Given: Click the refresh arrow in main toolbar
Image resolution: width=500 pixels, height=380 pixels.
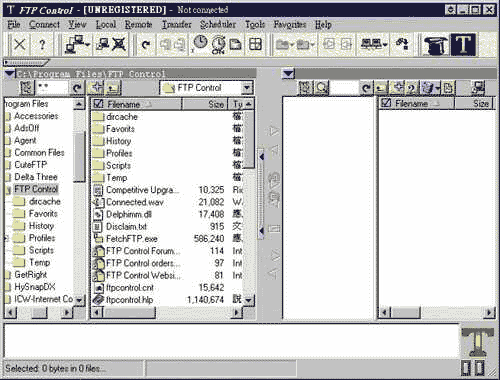Looking at the screenshot, I should point(146,44).
